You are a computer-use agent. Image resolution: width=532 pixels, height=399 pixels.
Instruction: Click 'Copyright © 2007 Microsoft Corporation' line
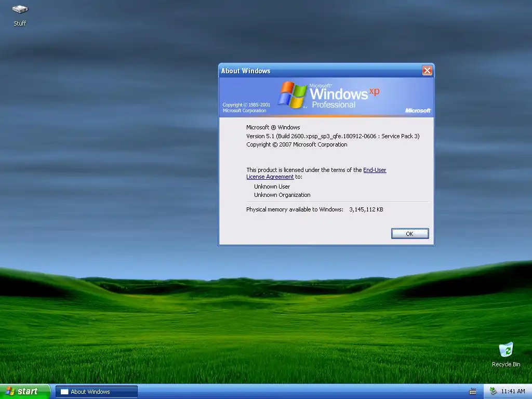(297, 144)
